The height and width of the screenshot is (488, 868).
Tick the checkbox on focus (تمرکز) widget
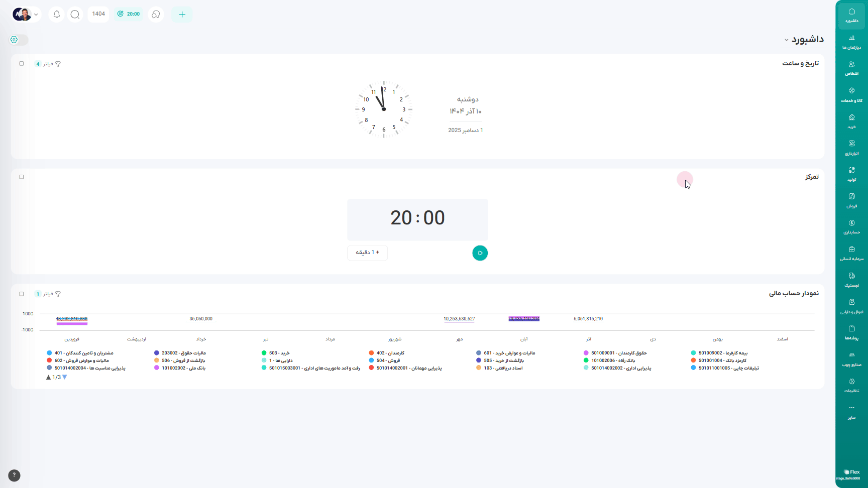tap(22, 177)
